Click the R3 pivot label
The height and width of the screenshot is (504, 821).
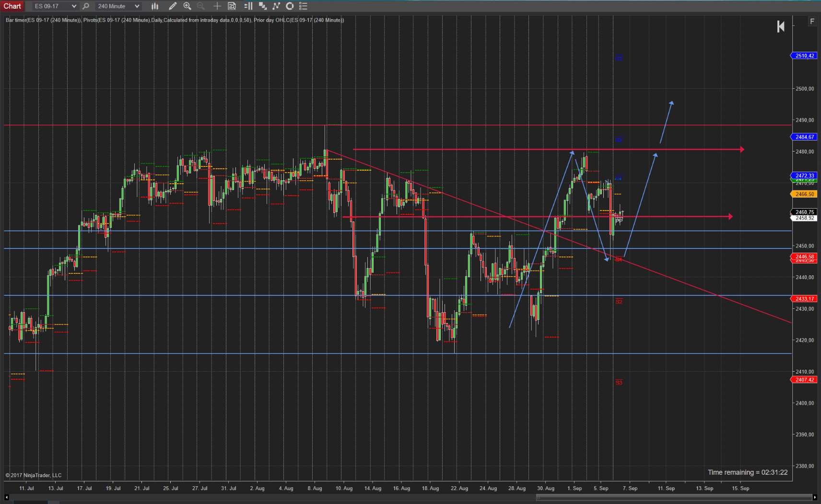[619, 59]
